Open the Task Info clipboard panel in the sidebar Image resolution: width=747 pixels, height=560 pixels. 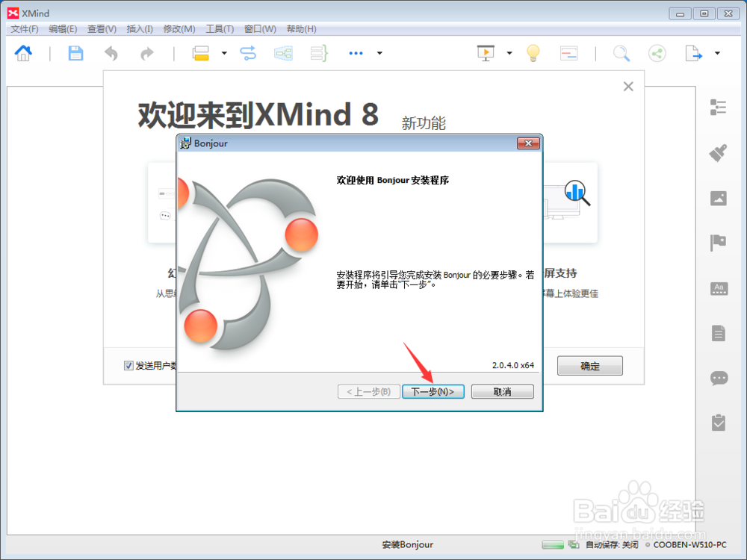click(719, 423)
